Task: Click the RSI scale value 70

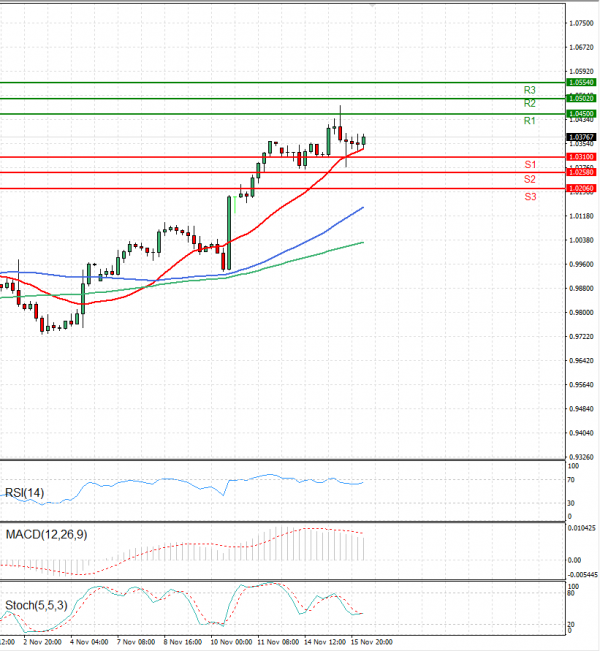Action: (571, 480)
